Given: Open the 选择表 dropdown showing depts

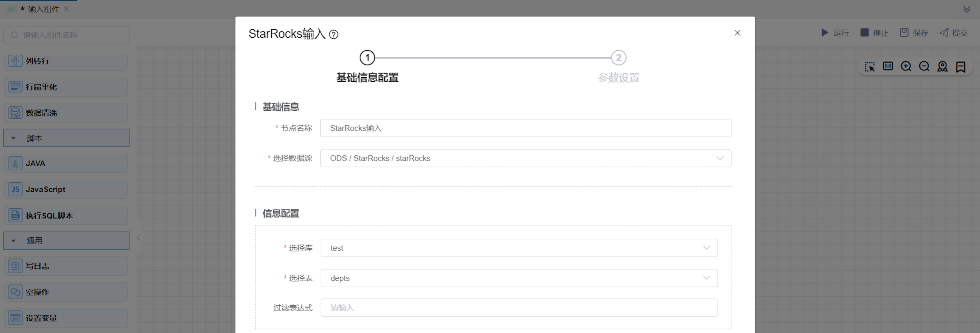Looking at the screenshot, I should click(519, 278).
